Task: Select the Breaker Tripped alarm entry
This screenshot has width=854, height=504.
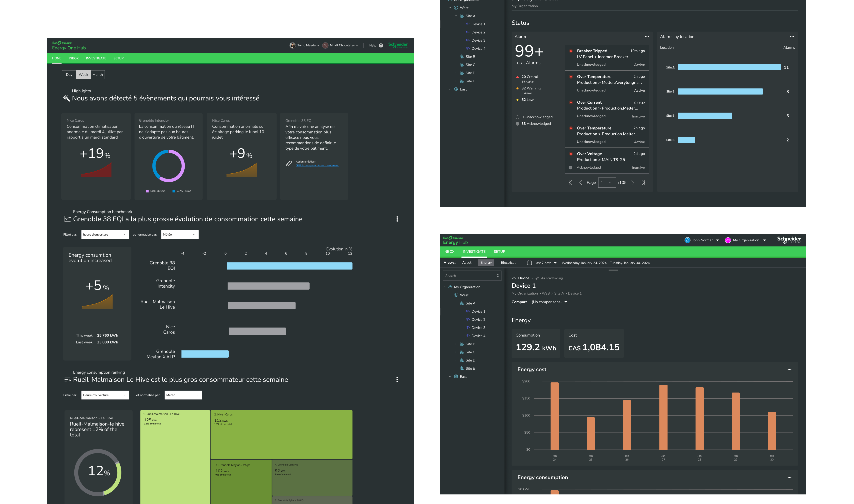Action: [x=606, y=57]
